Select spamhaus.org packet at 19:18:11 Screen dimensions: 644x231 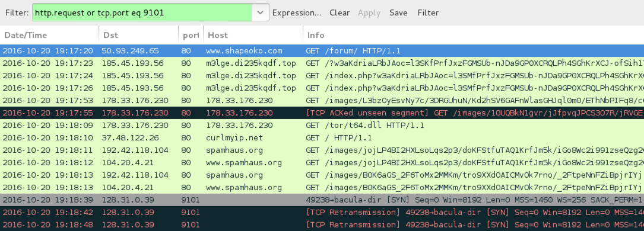tap(322, 150)
